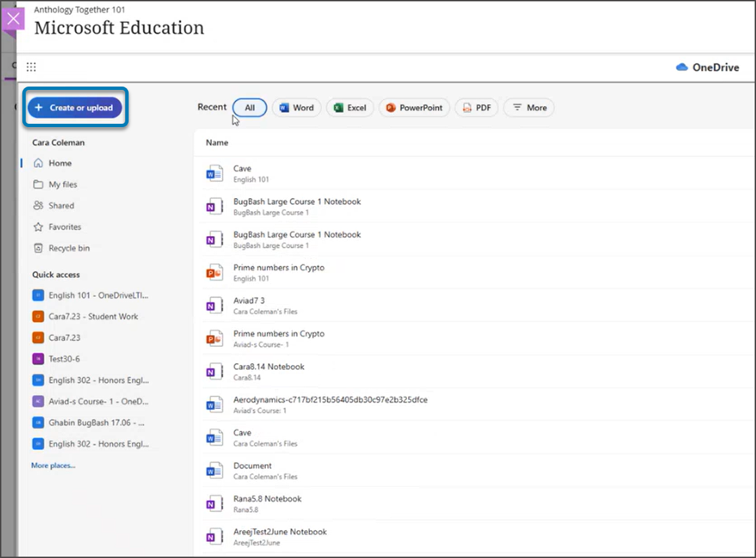
Task: Enable the PDF file filter
Action: point(476,107)
